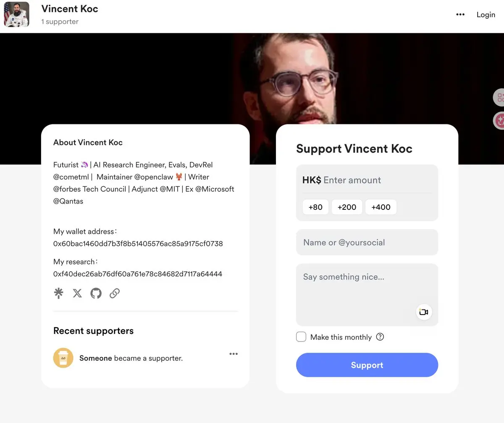Image resolution: width=504 pixels, height=423 pixels.
Task: Click Vincent Koc's profile avatar thumbnail
Action: pos(17,14)
